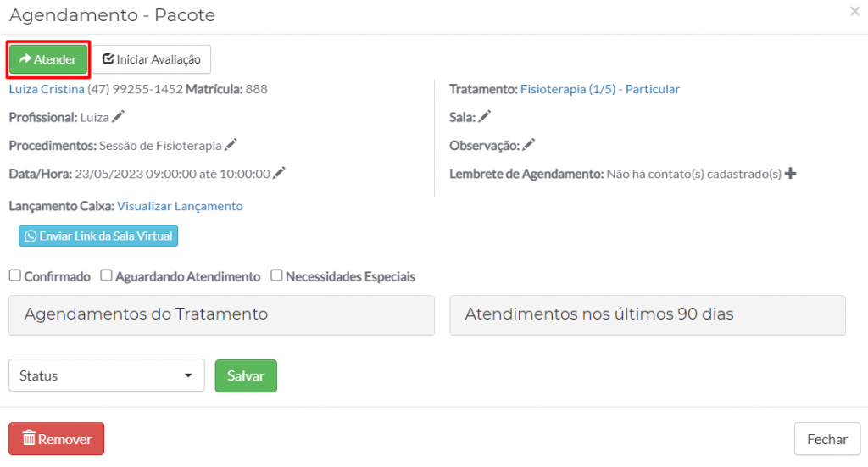Click the pencil icon beside Procedimentos
Screen dimensions: 868x467
coord(231,145)
